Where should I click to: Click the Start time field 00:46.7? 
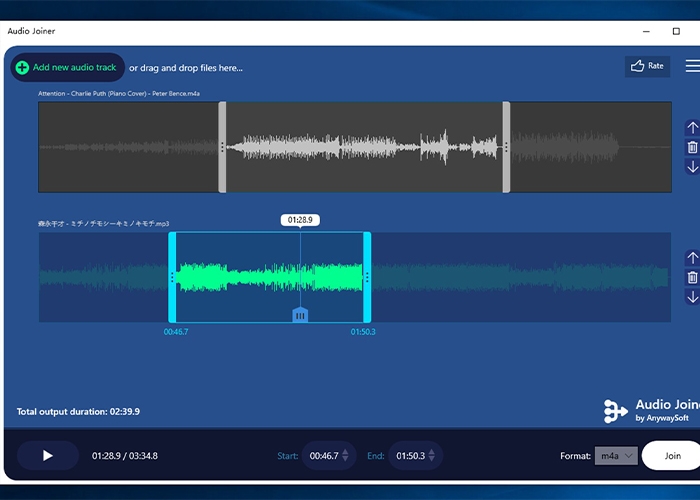(x=324, y=456)
